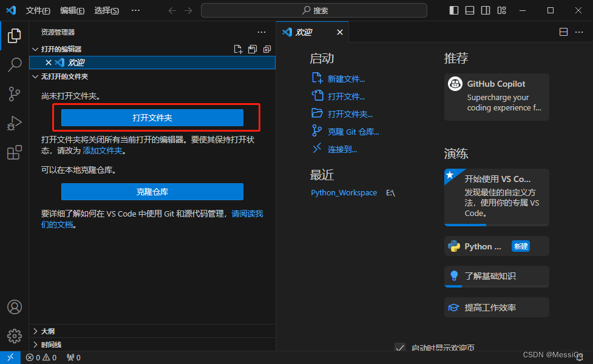Image resolution: width=593 pixels, height=364 pixels.
Task: Click the Python walkthrough icon
Action: coord(454,246)
